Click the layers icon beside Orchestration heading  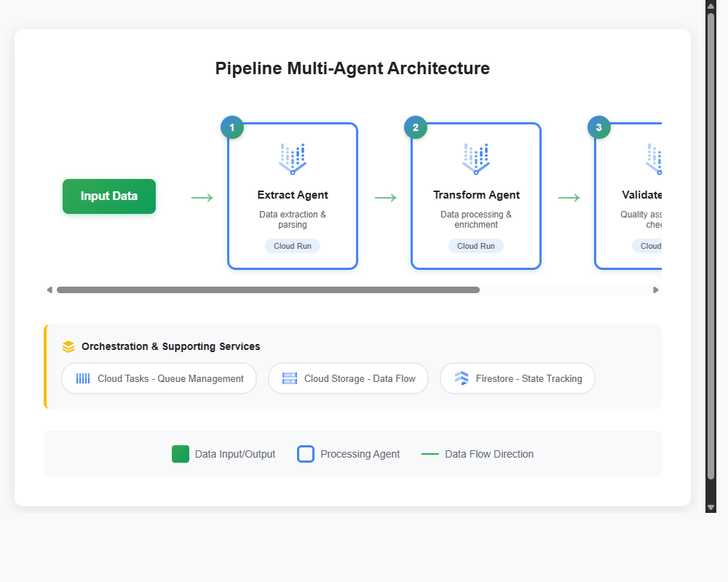coord(68,346)
